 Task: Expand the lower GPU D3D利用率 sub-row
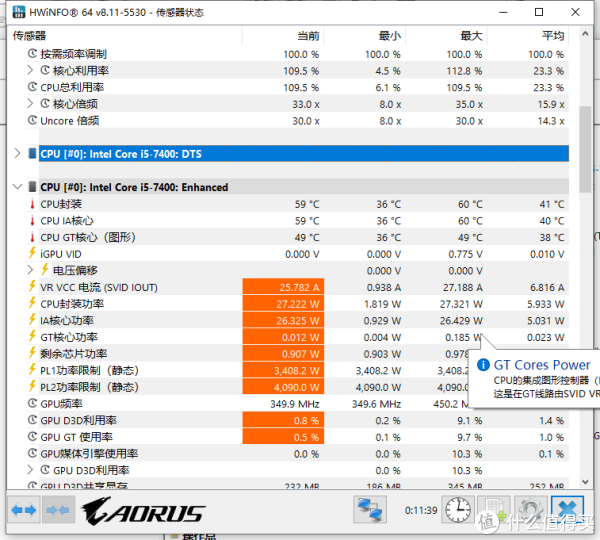[30, 470]
